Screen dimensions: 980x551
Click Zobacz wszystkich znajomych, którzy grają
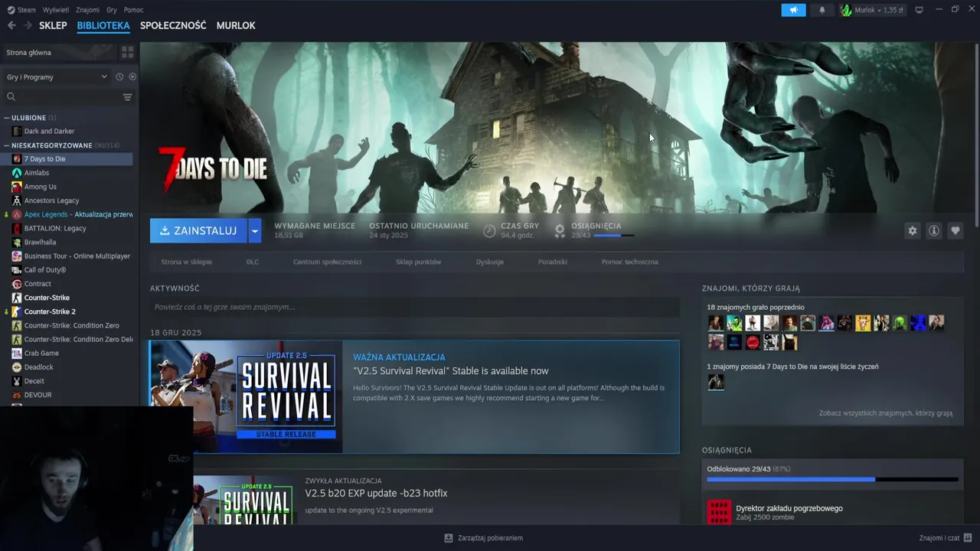pos(885,413)
